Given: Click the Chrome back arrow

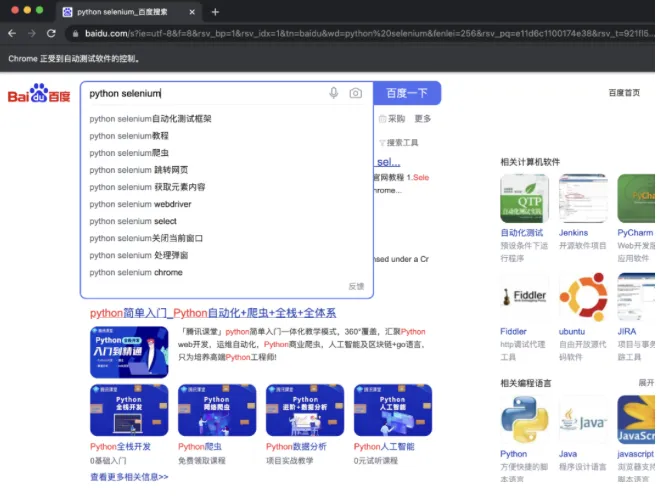Looking at the screenshot, I should (12, 33).
